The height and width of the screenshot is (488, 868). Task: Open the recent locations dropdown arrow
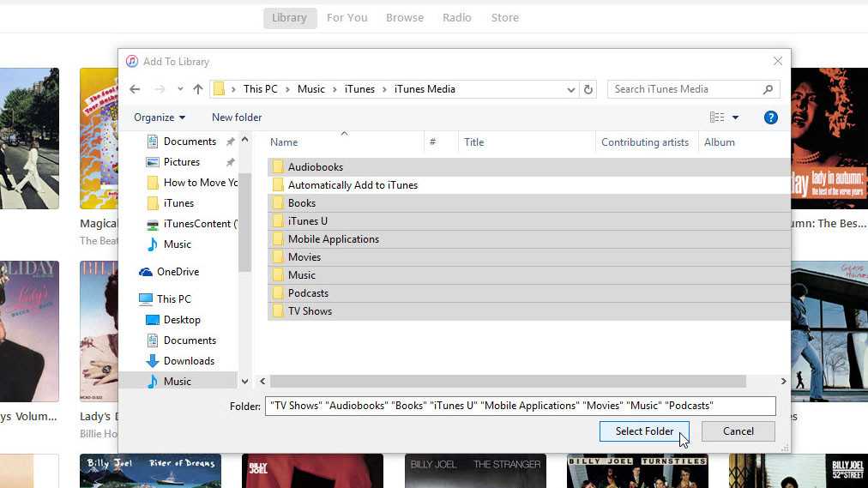[x=180, y=89]
